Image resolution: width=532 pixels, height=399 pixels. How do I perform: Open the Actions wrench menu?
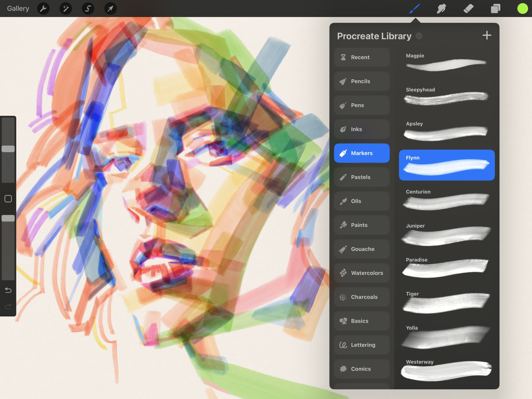43,9
